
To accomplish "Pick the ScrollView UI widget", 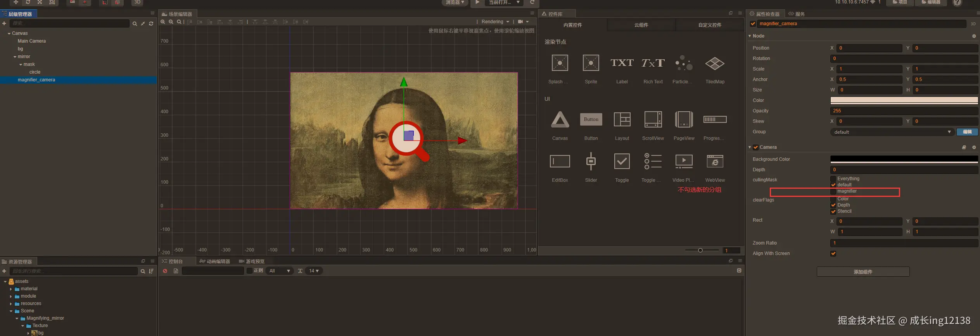I will coord(653,119).
